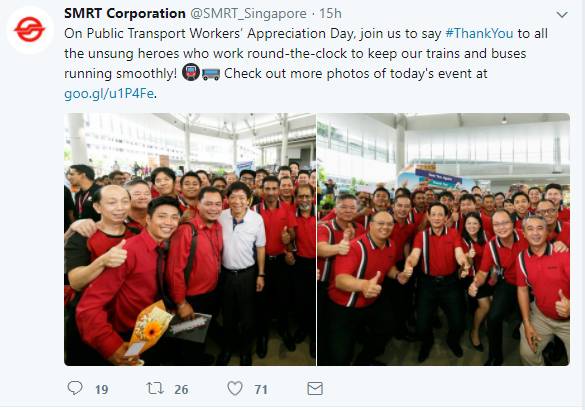Screen dimensions: 585x410
Task: Open the @SMRT_Singapore handle link
Action: (248, 14)
